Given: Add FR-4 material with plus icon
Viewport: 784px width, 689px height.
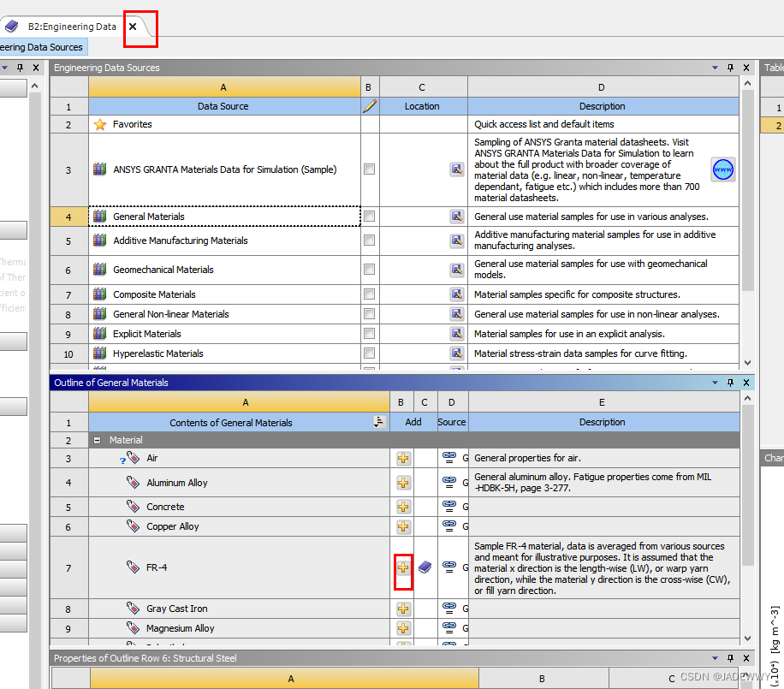Looking at the screenshot, I should [403, 567].
